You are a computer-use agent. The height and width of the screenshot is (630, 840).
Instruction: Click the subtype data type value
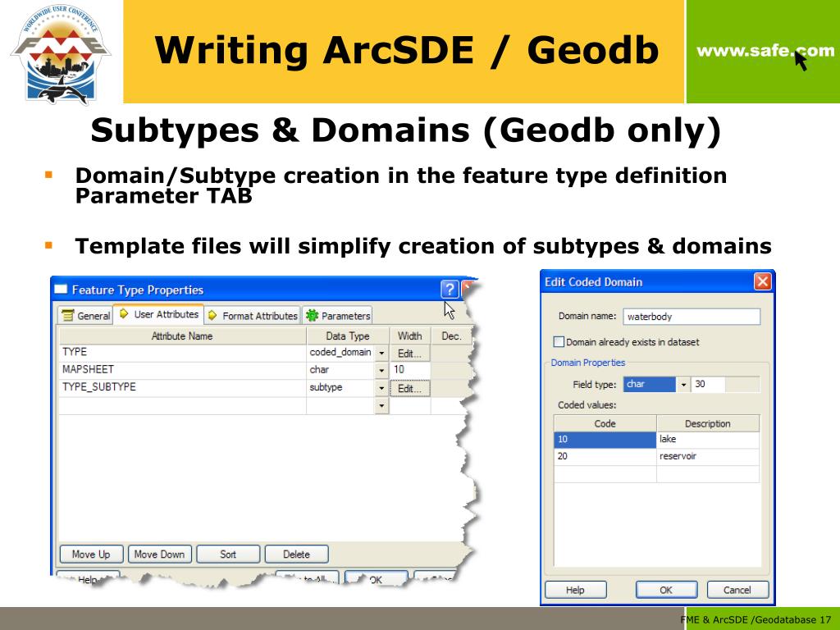(x=340, y=387)
